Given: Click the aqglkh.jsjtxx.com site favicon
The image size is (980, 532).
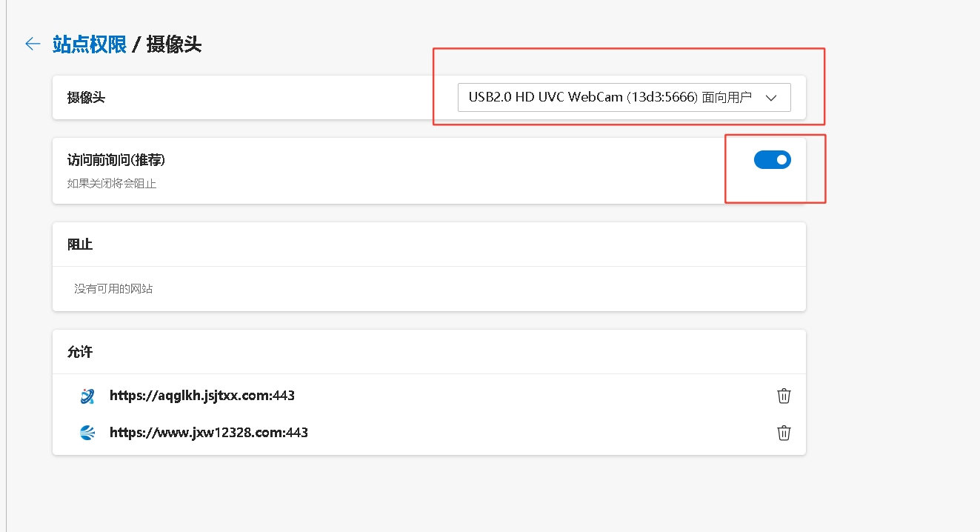Looking at the screenshot, I should 87,396.
